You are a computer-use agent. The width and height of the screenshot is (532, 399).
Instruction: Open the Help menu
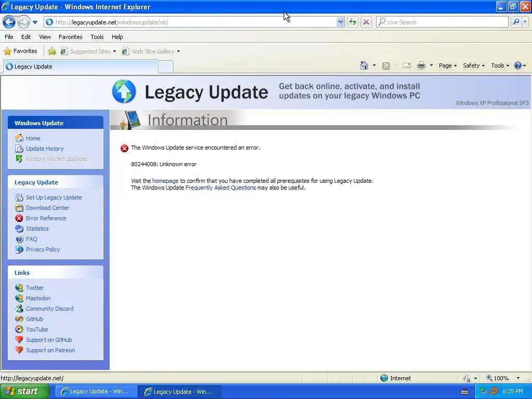coord(117,37)
